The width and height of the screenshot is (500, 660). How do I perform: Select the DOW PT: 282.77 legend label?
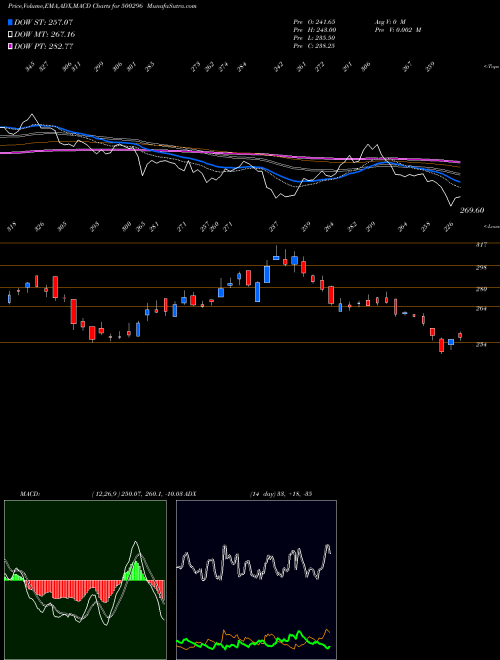[44, 46]
